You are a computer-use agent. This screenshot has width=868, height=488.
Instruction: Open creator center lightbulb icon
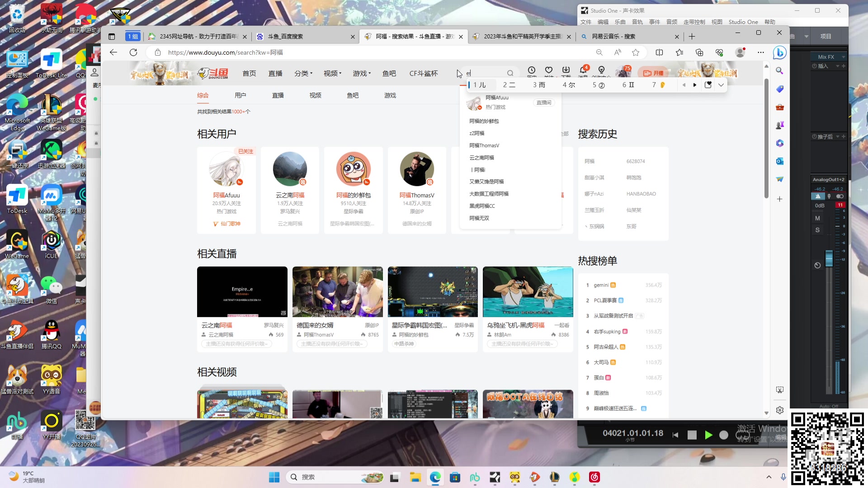point(601,70)
